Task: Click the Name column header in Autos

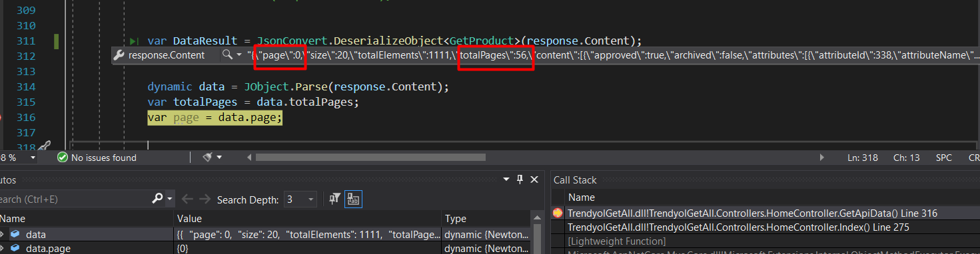Action: pos(86,218)
